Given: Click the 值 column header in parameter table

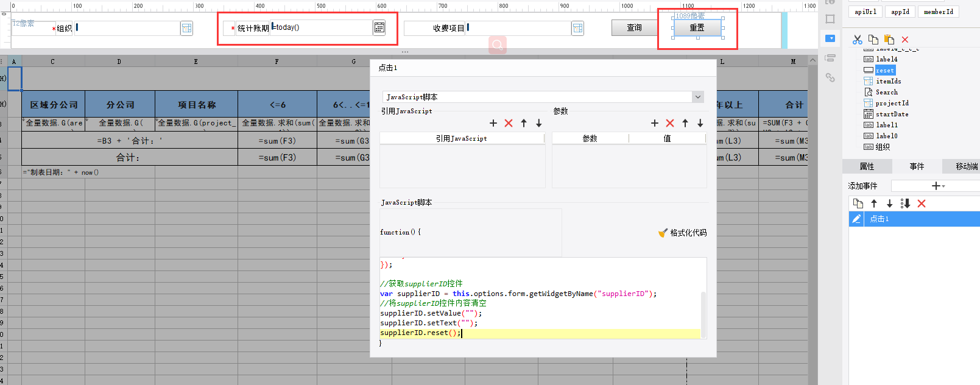Looking at the screenshot, I should pyautogui.click(x=667, y=138).
